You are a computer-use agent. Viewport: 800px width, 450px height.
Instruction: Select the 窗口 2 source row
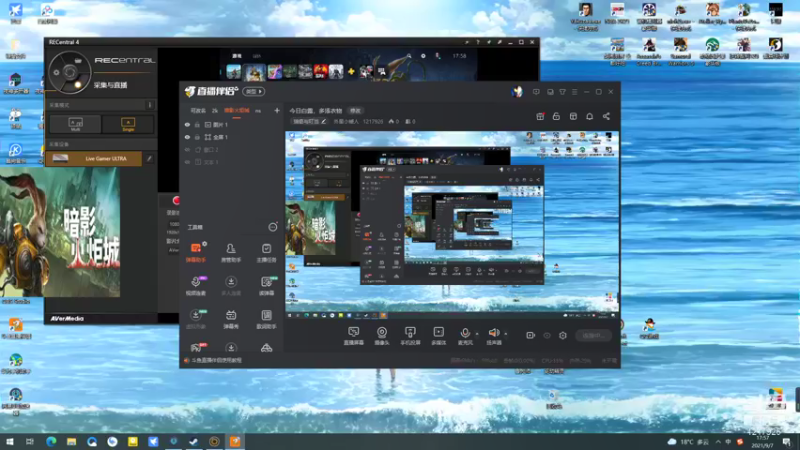pyautogui.click(x=231, y=150)
